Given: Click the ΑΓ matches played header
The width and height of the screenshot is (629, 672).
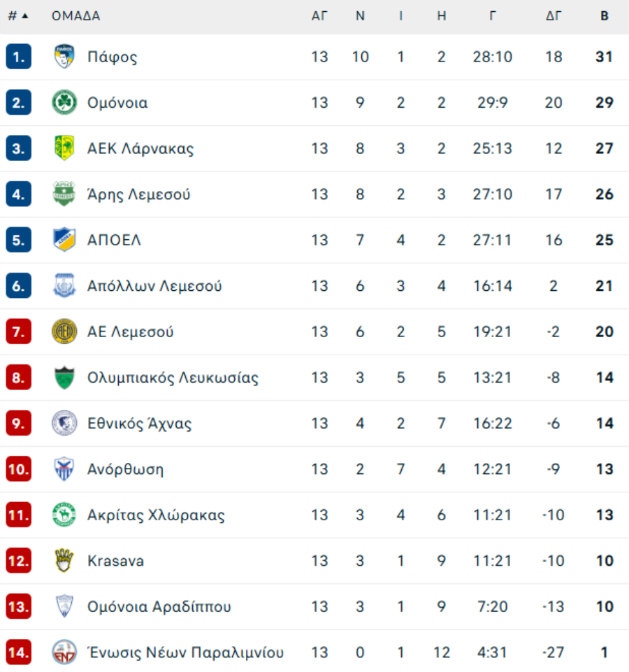Looking at the screenshot, I should [319, 16].
